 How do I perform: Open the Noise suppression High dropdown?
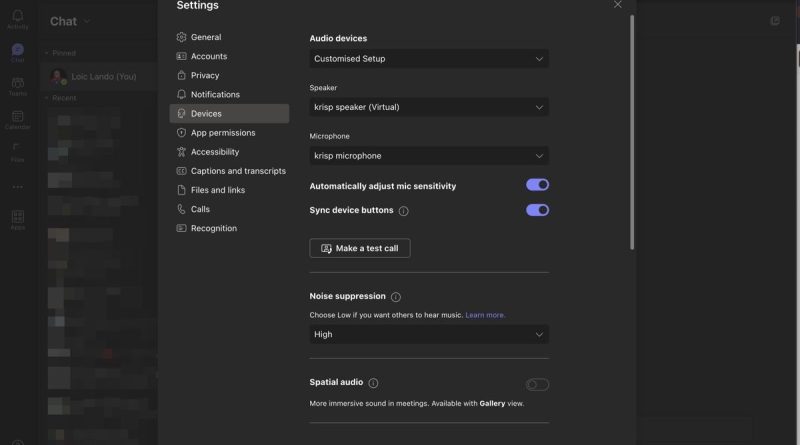429,334
